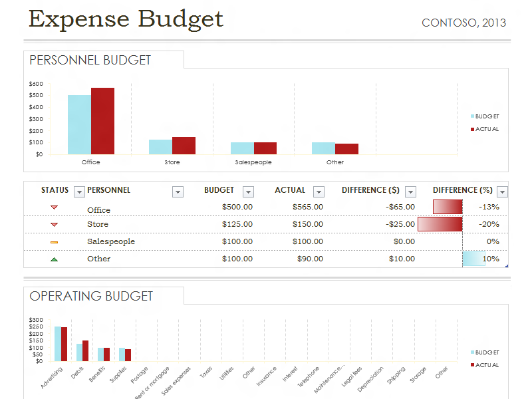
Task: Click the green up-arrow status icon for Other
Action: pyautogui.click(x=55, y=259)
